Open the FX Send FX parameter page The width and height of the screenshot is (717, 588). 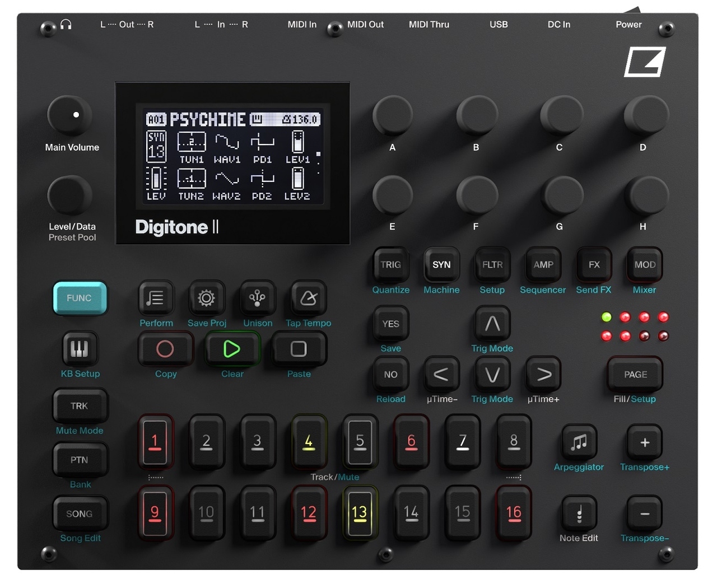(594, 264)
